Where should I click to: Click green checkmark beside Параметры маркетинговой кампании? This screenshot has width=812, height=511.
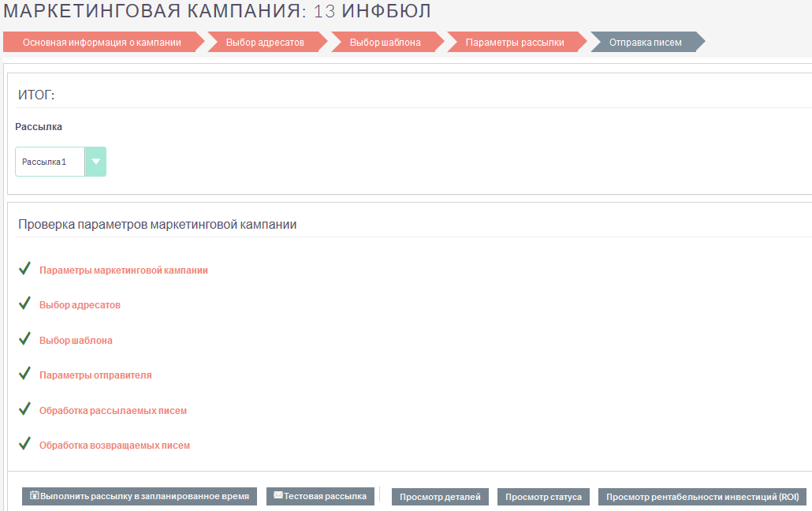[x=24, y=269]
